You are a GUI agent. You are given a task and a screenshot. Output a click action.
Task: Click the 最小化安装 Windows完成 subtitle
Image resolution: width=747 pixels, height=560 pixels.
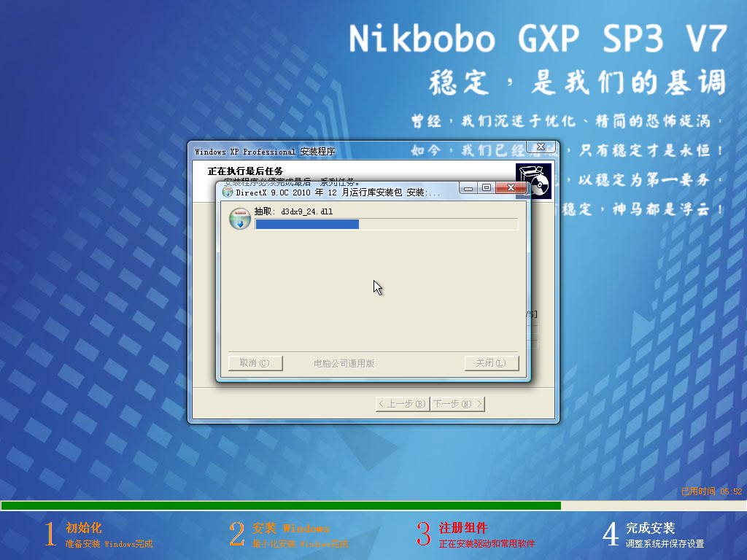click(300, 544)
